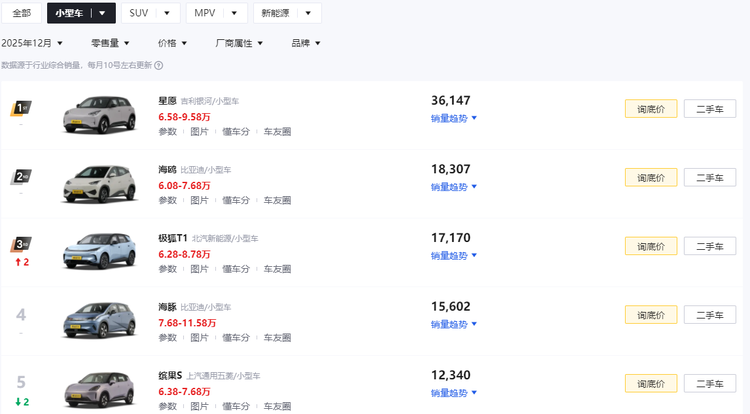Open 车友圈 link under 星愿
Screen dimensions: 750x414
[277, 131]
